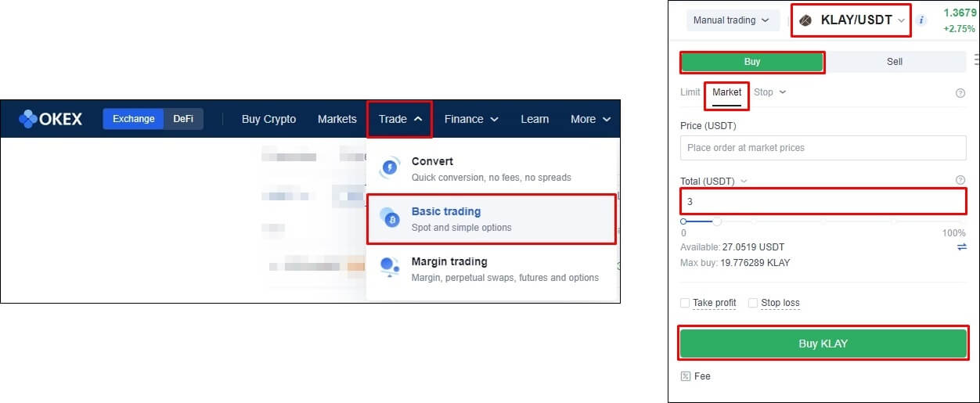Open the Trade dropdown menu
The height and width of the screenshot is (403, 980).
tap(400, 119)
